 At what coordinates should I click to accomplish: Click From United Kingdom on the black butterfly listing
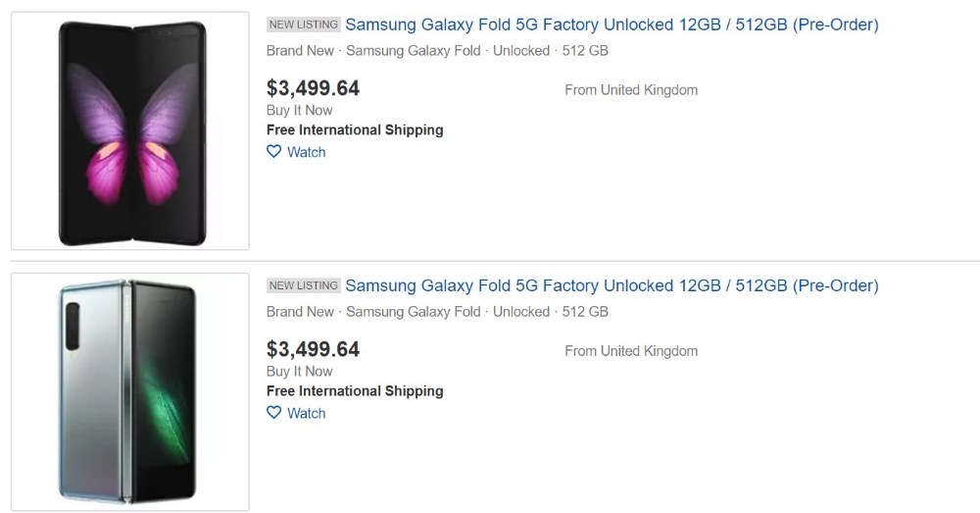631,90
